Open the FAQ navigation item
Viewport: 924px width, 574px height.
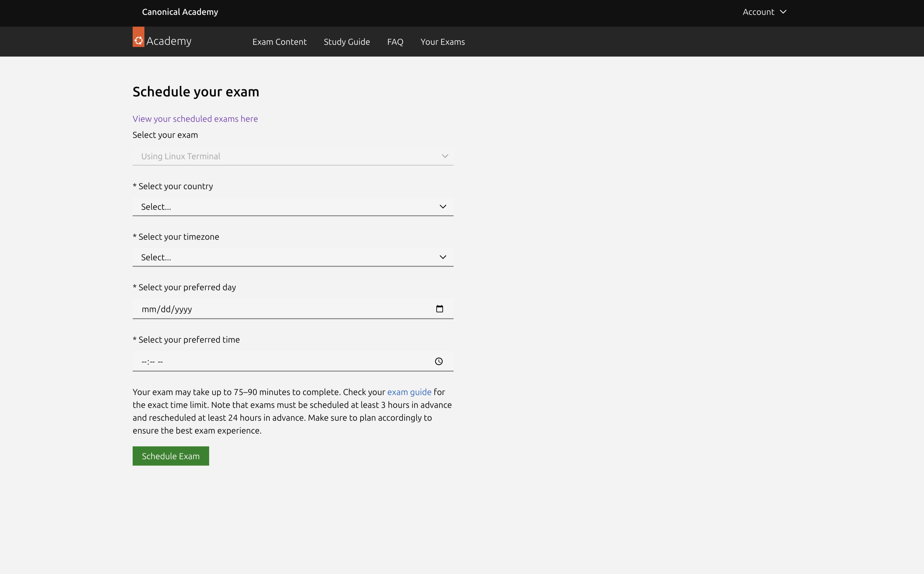395,42
